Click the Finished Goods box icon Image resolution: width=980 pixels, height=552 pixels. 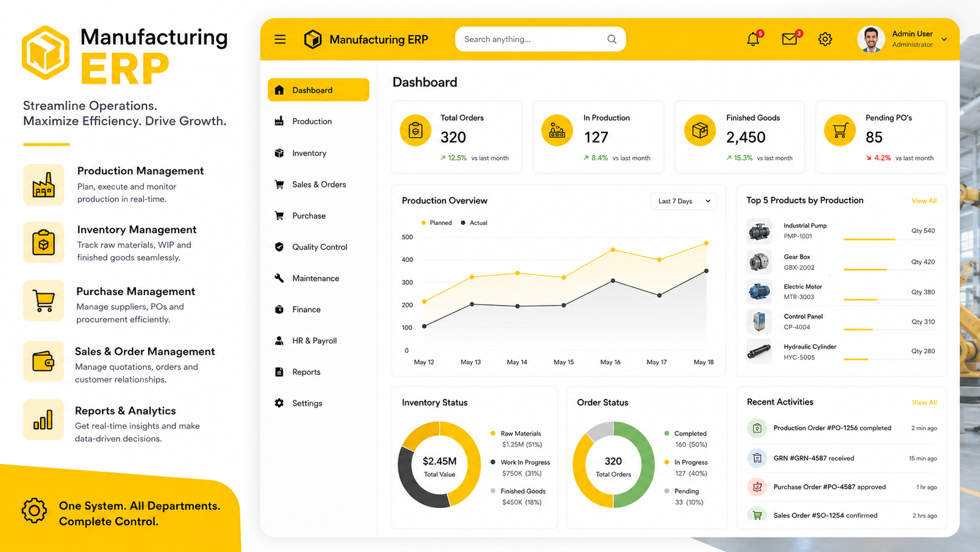700,130
